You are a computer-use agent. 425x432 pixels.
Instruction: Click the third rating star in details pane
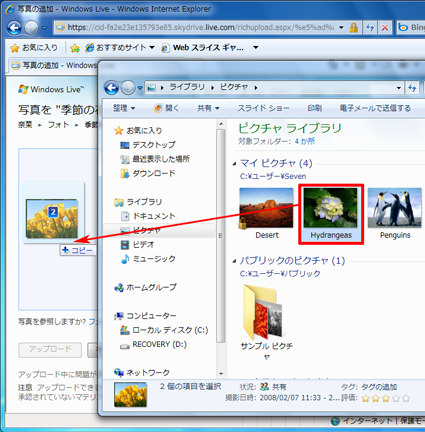[x=386, y=398]
